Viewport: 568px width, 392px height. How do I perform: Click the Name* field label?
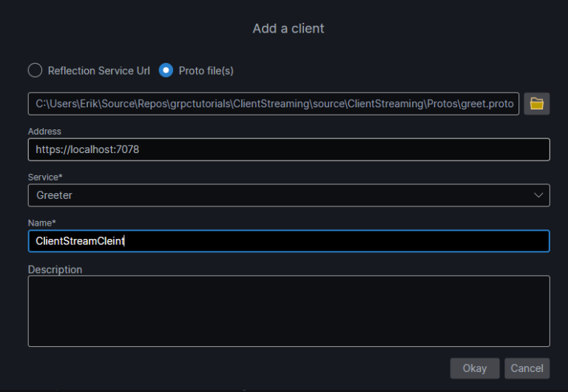pos(42,223)
